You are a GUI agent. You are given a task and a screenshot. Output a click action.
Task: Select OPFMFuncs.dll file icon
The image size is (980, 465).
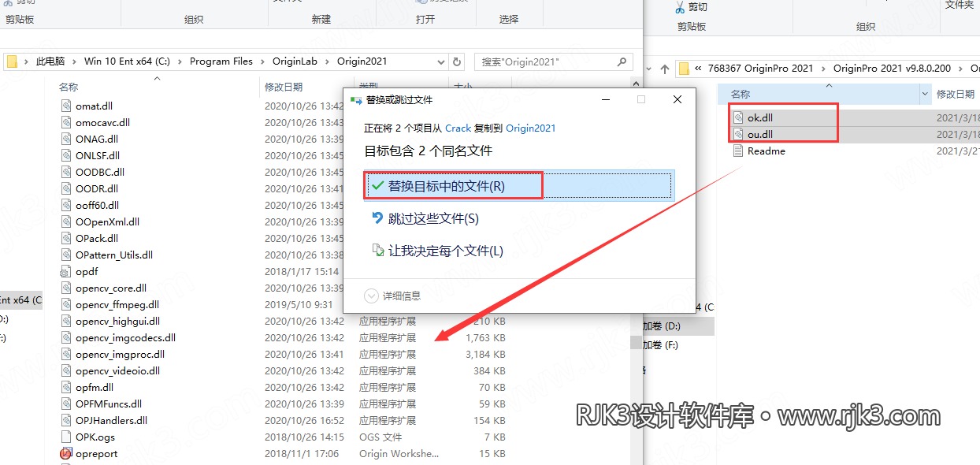point(66,404)
